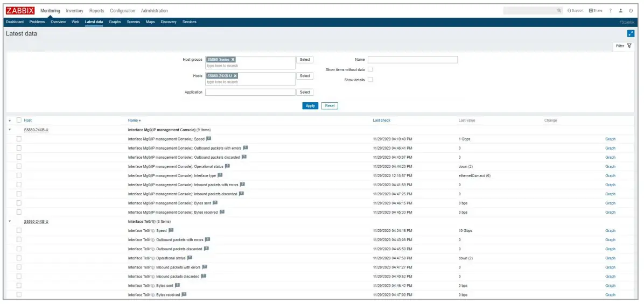Screen dimensions: 644x304
Task: Open Reports main menu
Action: coord(96,11)
